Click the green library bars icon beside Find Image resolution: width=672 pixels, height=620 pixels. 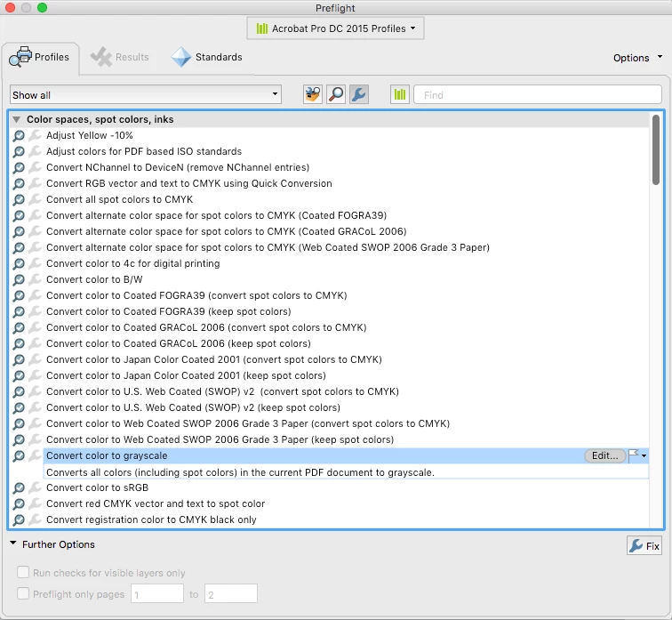click(399, 94)
